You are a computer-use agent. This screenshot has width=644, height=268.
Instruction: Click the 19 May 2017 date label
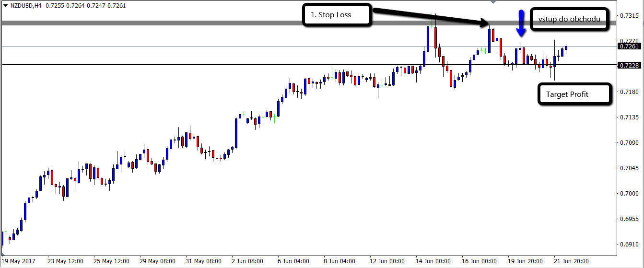pos(20,261)
